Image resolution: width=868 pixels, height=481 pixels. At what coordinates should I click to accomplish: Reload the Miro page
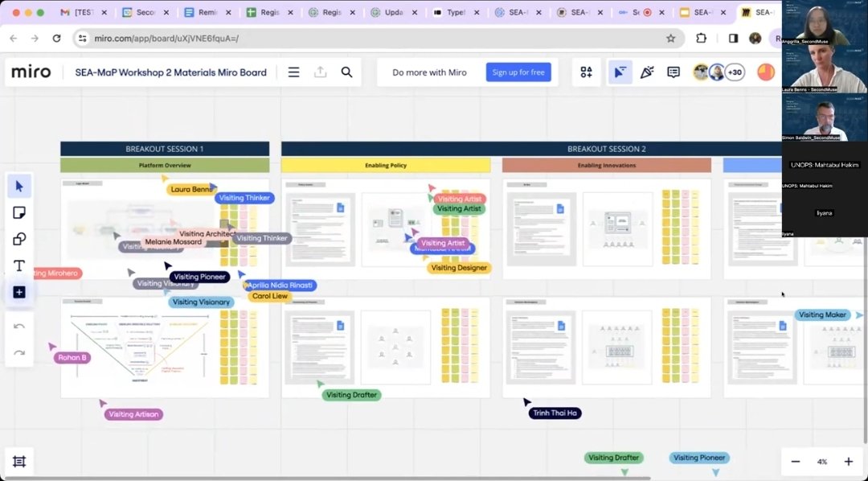click(56, 39)
